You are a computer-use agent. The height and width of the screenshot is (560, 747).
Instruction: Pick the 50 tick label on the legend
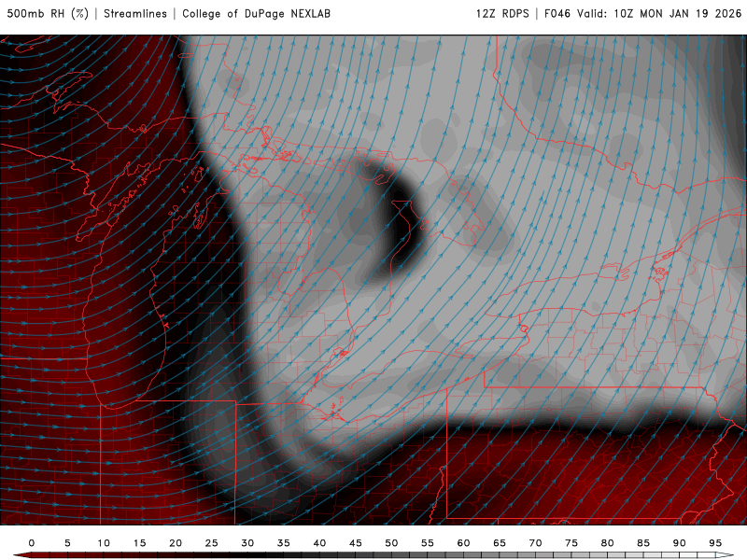click(x=391, y=543)
